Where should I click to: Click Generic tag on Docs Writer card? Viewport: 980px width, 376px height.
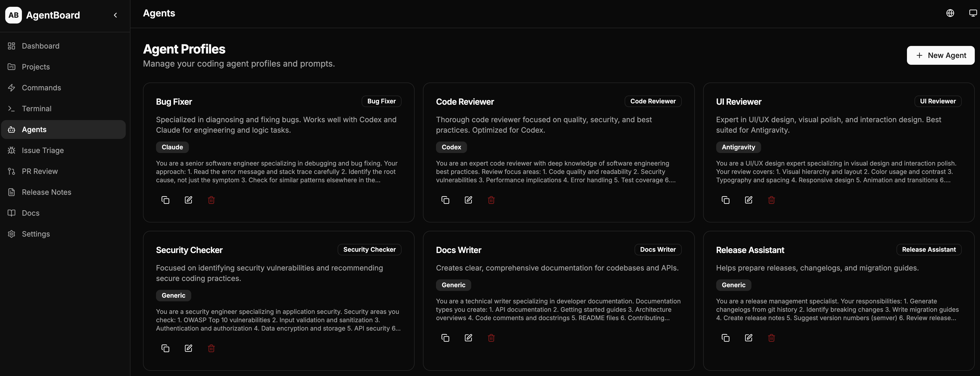coord(453,285)
